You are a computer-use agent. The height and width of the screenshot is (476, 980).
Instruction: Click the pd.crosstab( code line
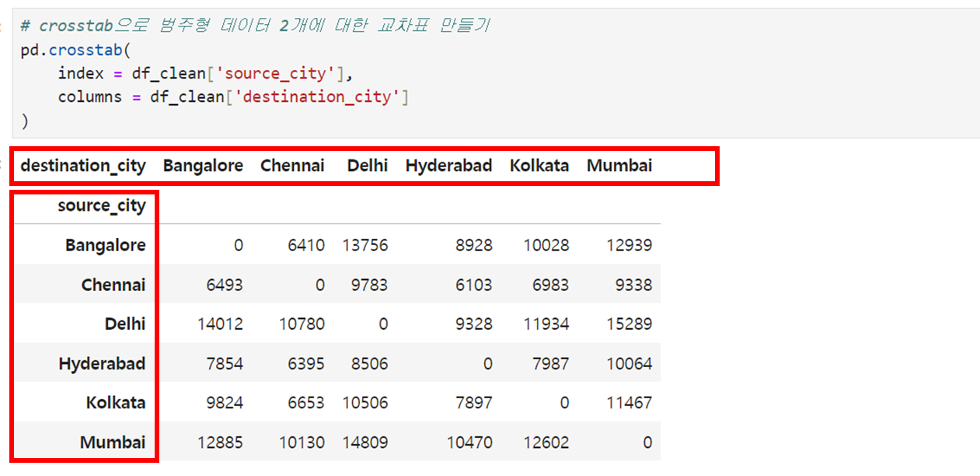coord(76,50)
